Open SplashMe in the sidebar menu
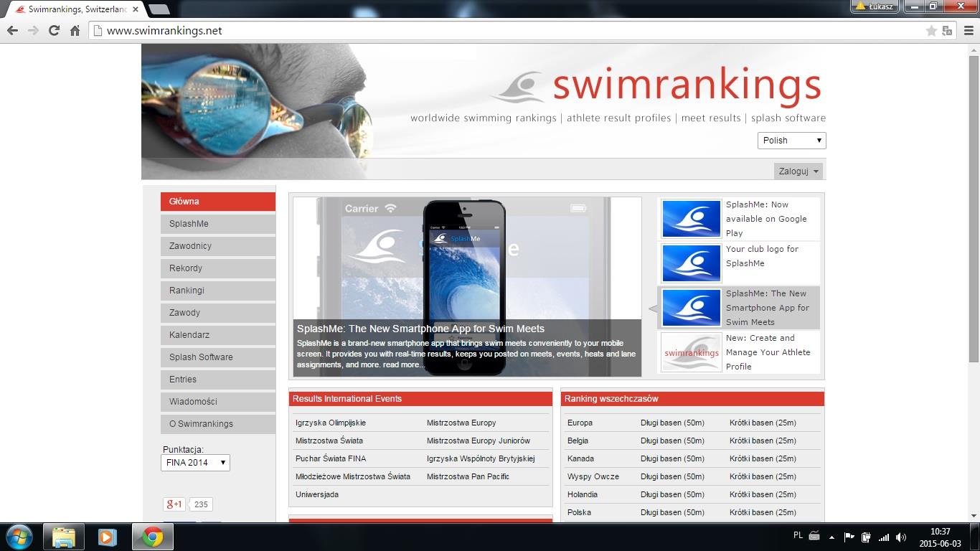Viewport: 980px width, 551px height. [x=218, y=224]
